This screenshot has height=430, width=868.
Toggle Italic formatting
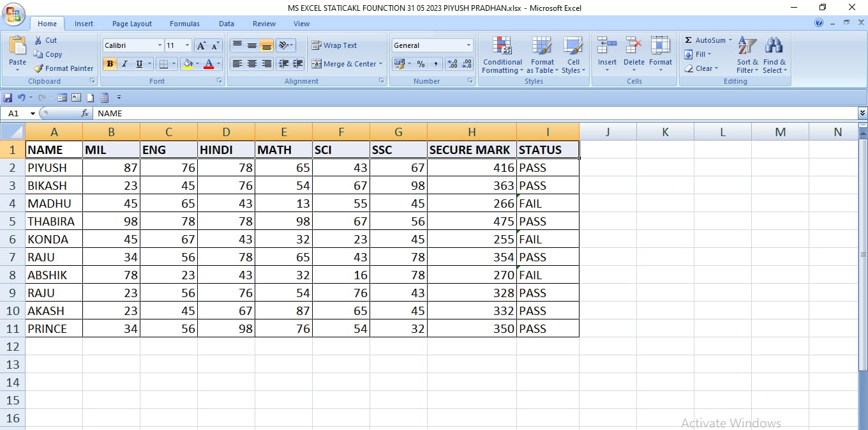[x=124, y=64]
